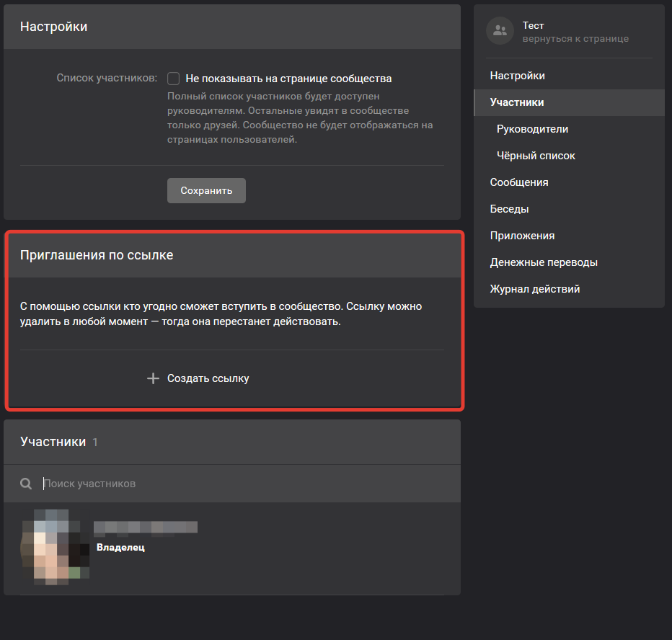The height and width of the screenshot is (640, 672).
Task: Navigate to the Приложения section
Action: pos(522,236)
